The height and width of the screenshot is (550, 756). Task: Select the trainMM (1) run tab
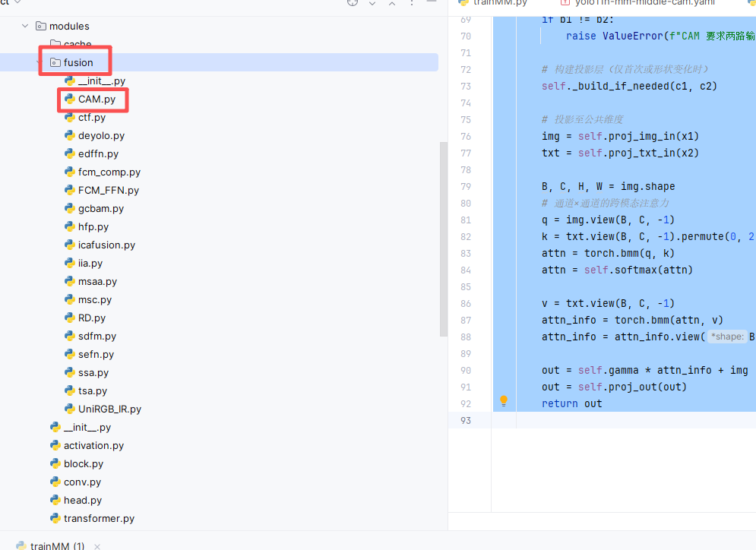[x=57, y=545]
